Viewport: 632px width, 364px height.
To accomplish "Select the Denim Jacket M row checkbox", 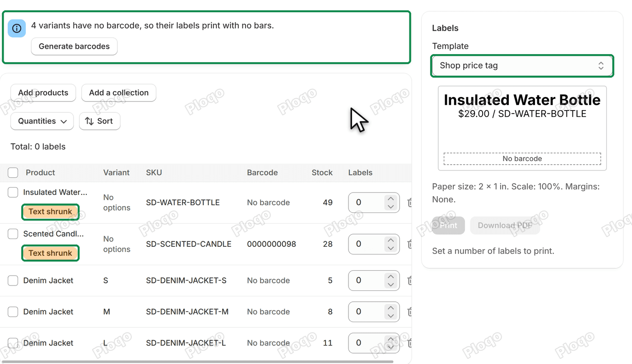I will pyautogui.click(x=13, y=312).
